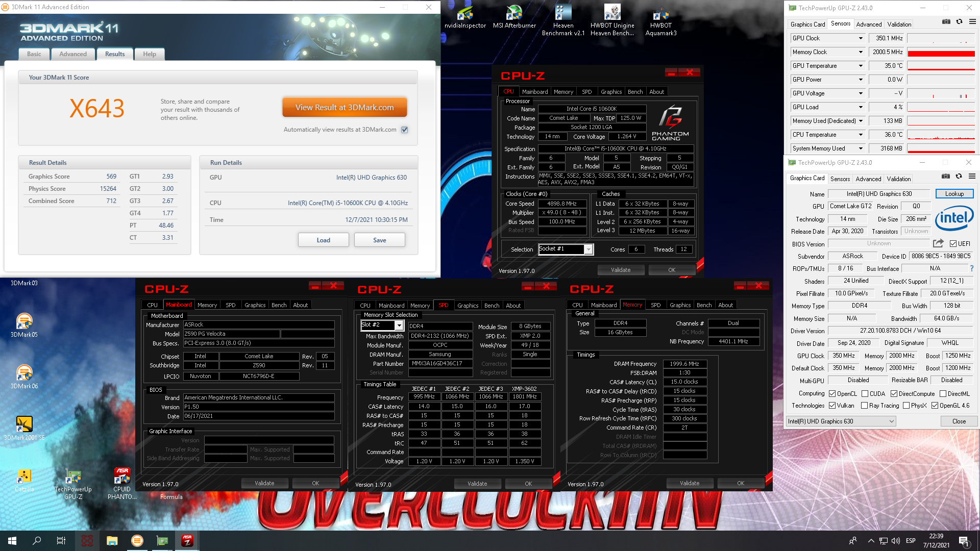The image size is (980, 551).
Task: Expand GPU Temperature sensor dropdown
Action: (x=861, y=66)
